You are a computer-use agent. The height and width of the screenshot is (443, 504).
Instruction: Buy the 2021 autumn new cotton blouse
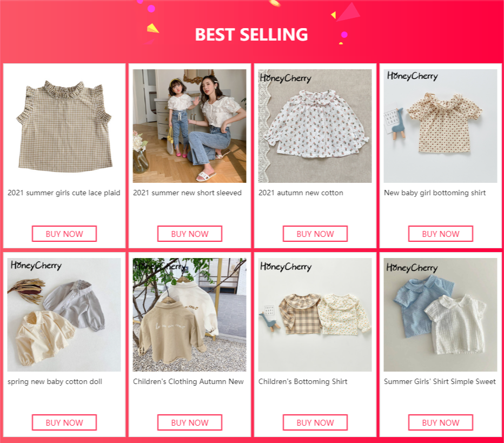[x=315, y=234]
